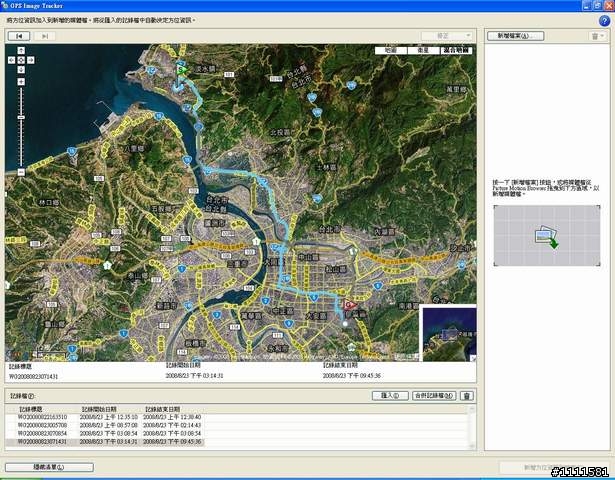
Task: Click the 新增檔案(A) button
Action: 515,36
